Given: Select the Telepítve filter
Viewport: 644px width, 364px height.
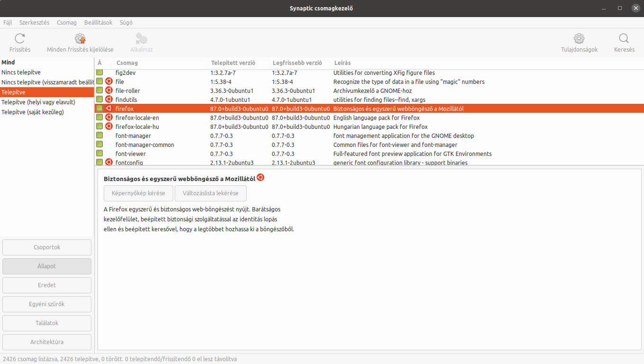Looking at the screenshot, I should coord(47,92).
